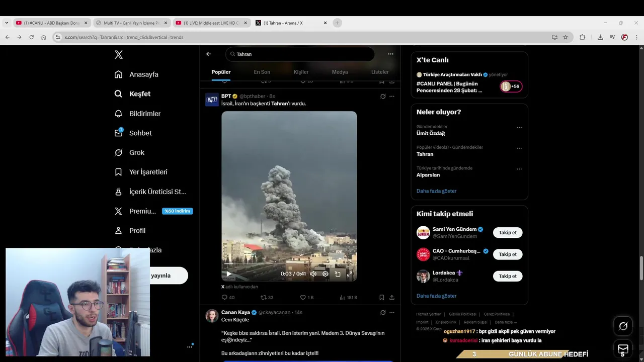Follow CAO - Cumhurbaşkanlığı account
The image size is (644, 362).
[508, 254]
